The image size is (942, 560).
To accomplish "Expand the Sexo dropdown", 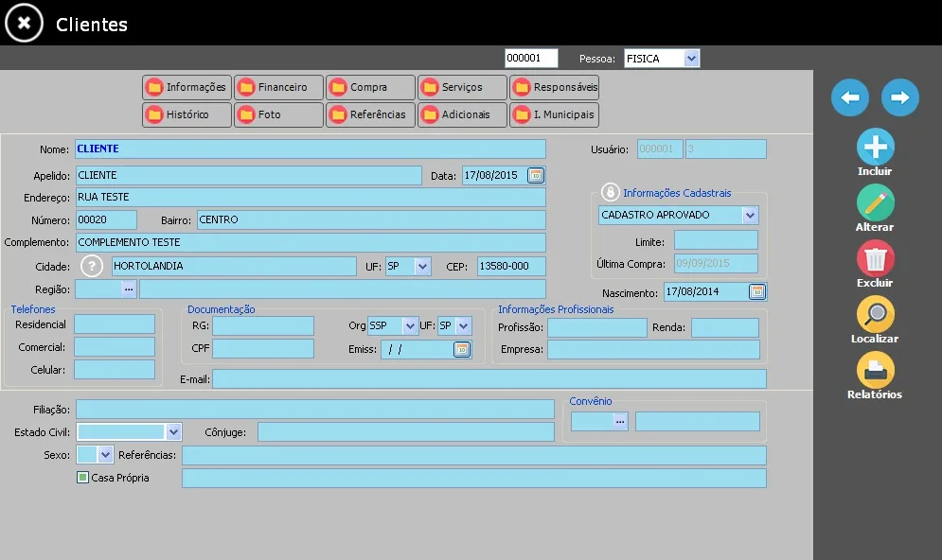I will click(105, 454).
